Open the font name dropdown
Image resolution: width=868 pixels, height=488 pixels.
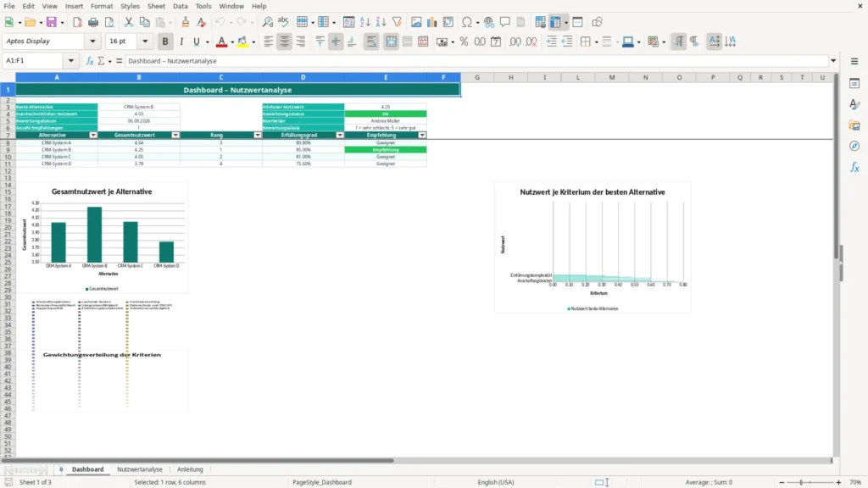click(x=92, y=42)
